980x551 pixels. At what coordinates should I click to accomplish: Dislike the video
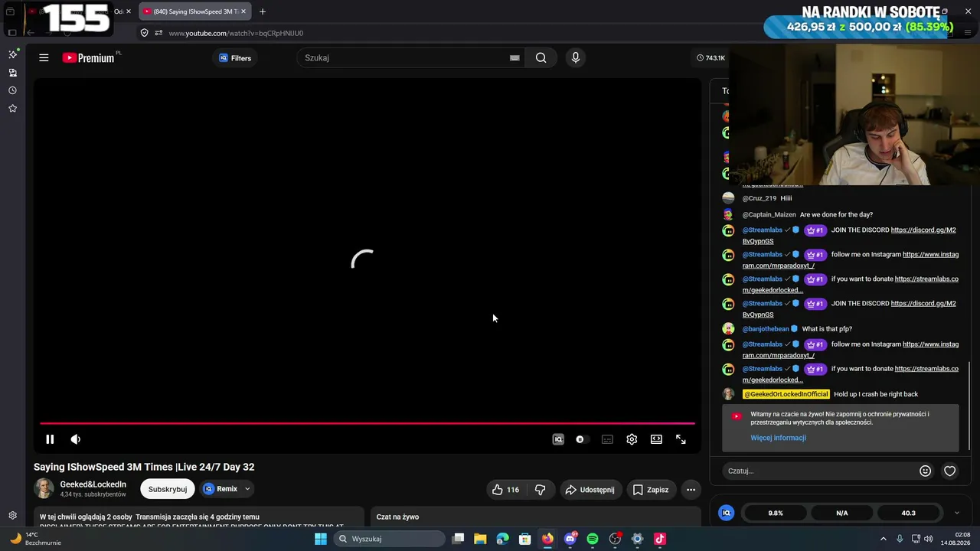tap(540, 490)
